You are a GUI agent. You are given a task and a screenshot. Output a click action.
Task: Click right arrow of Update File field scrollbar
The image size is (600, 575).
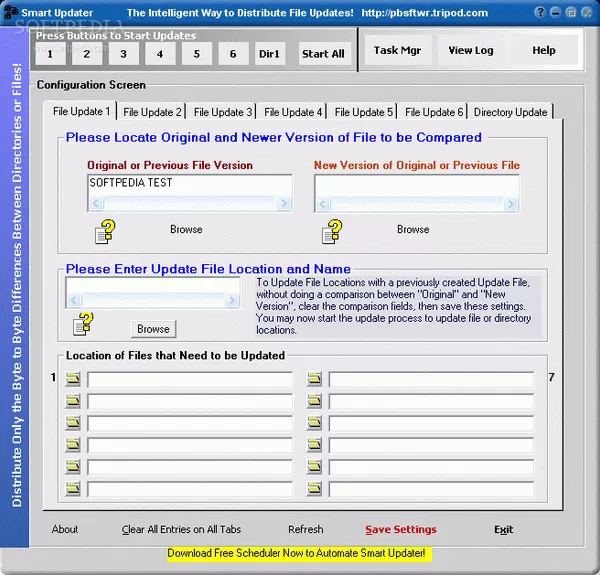(x=232, y=300)
